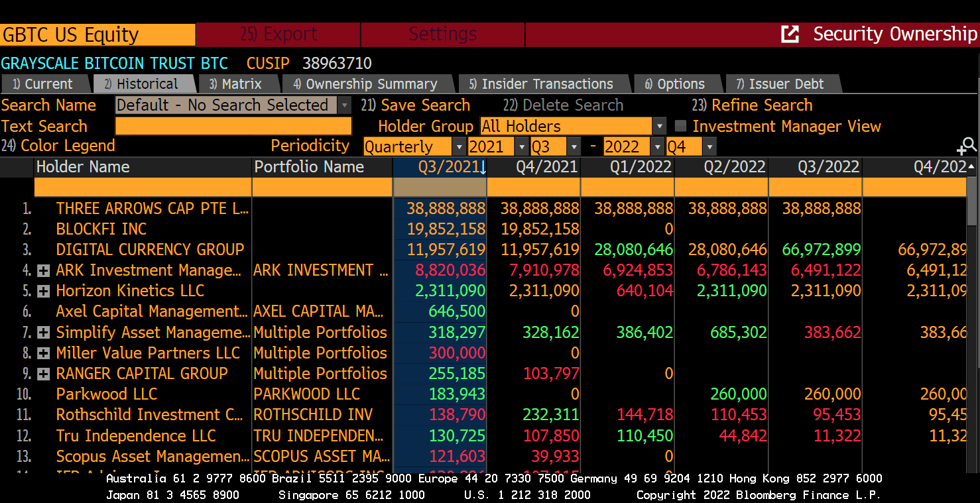Select DIGITAL CURRENCY GROUP holder
This screenshot has height=503, width=980.
point(150,249)
